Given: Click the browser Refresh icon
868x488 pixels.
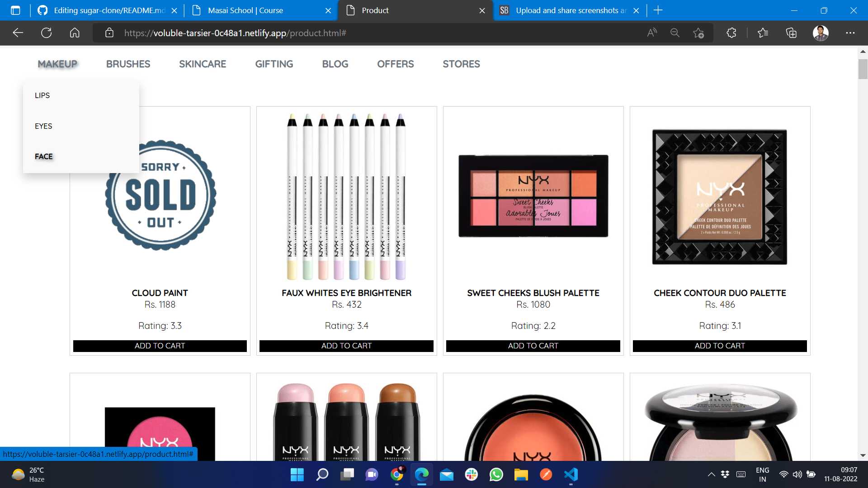Looking at the screenshot, I should pyautogui.click(x=46, y=33).
